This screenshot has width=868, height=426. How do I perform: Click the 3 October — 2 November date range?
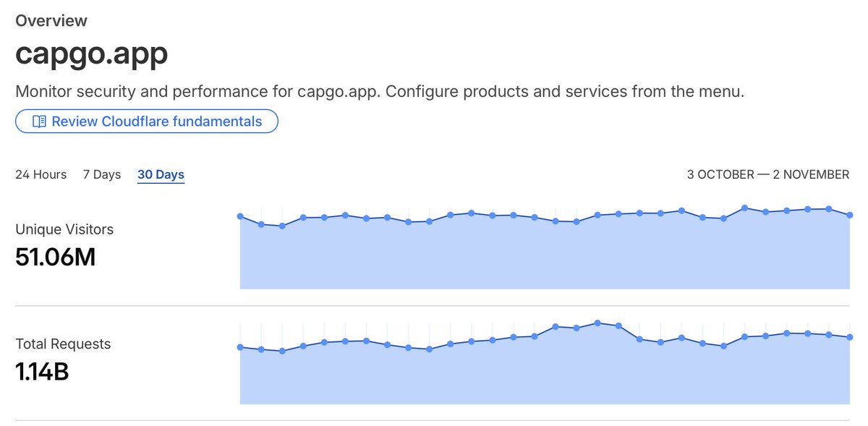(x=768, y=174)
